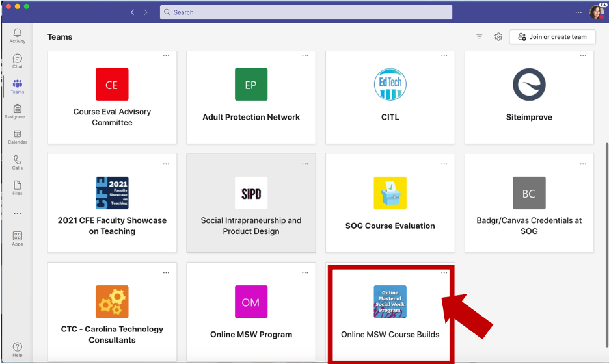
Task: Select the Assignments icon in sidebar
Action: (18, 112)
